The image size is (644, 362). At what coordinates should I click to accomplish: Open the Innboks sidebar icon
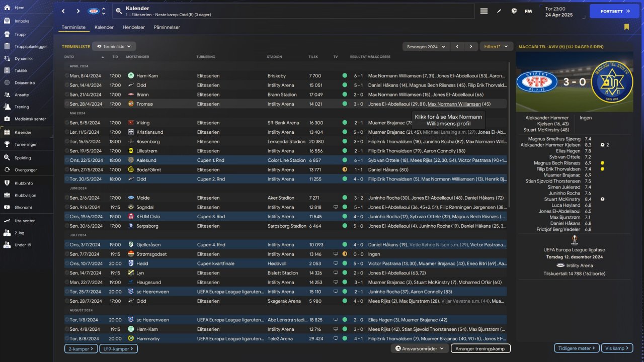click(x=7, y=21)
